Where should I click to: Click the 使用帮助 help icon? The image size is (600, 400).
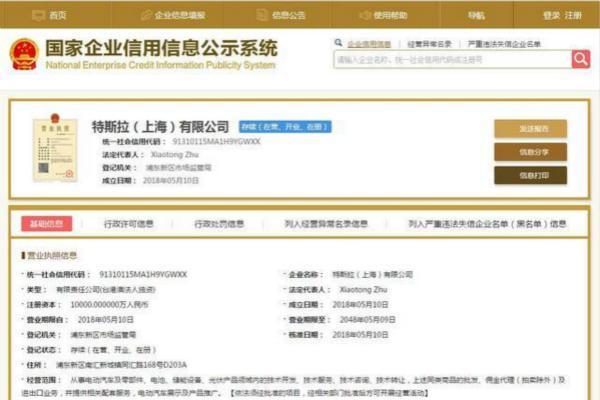pyautogui.click(x=365, y=15)
